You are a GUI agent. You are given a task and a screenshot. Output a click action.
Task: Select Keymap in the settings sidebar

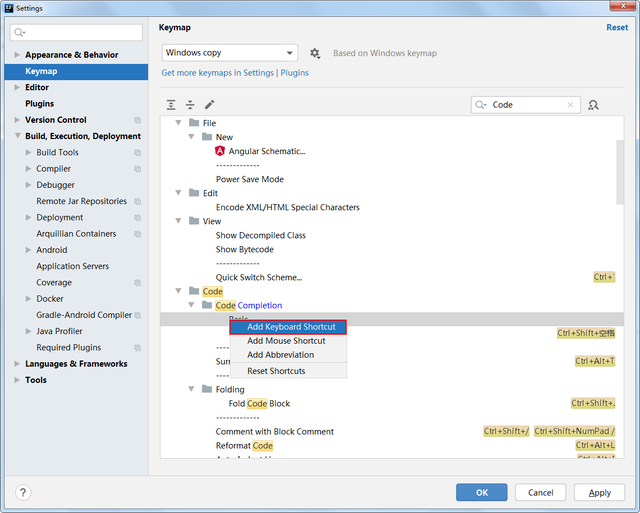click(x=76, y=71)
